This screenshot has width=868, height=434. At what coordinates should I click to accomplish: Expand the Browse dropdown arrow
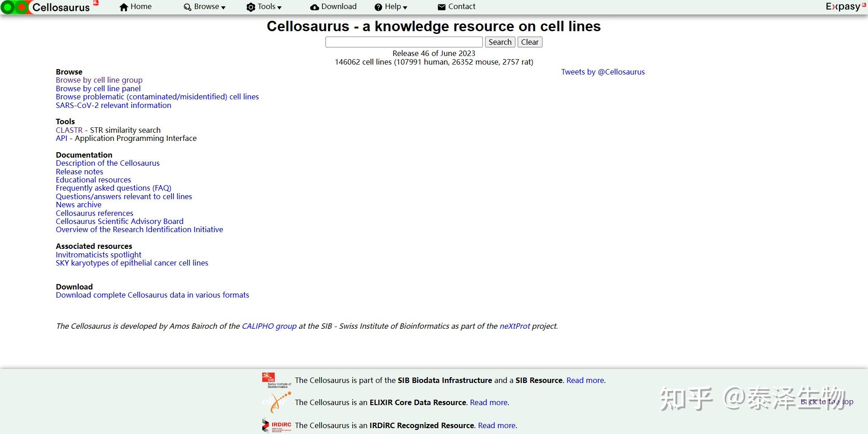pyautogui.click(x=223, y=8)
